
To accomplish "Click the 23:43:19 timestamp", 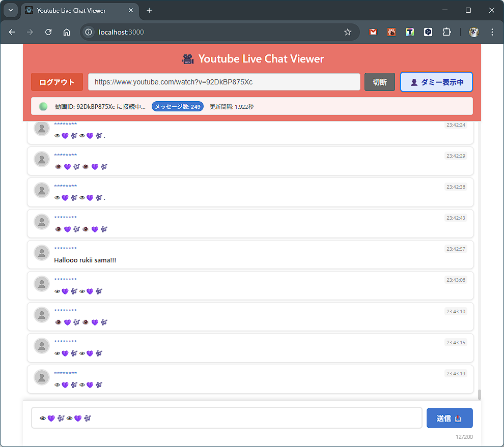I will click(x=456, y=373).
